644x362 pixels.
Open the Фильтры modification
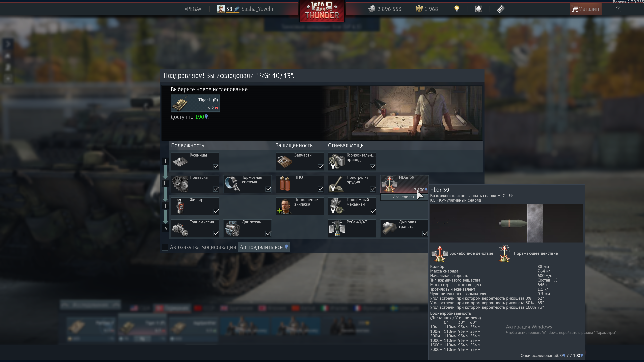pos(195,206)
